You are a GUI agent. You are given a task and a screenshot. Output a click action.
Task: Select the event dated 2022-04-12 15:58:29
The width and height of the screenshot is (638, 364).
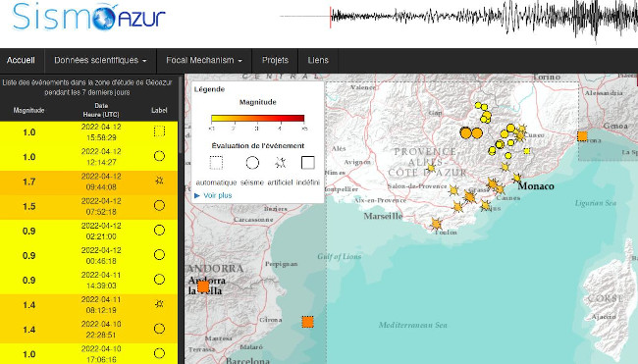(x=88, y=132)
